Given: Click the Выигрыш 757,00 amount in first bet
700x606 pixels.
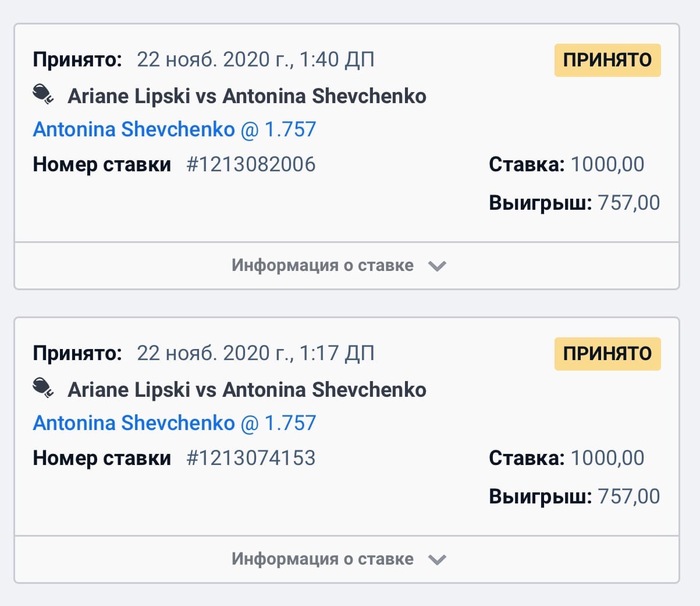Looking at the screenshot, I should pyautogui.click(x=629, y=203).
